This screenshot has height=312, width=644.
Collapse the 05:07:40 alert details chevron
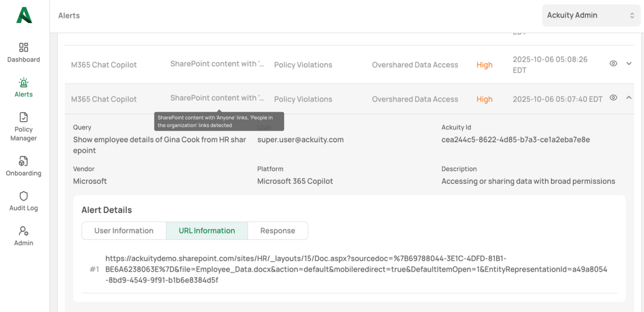pos(629,98)
